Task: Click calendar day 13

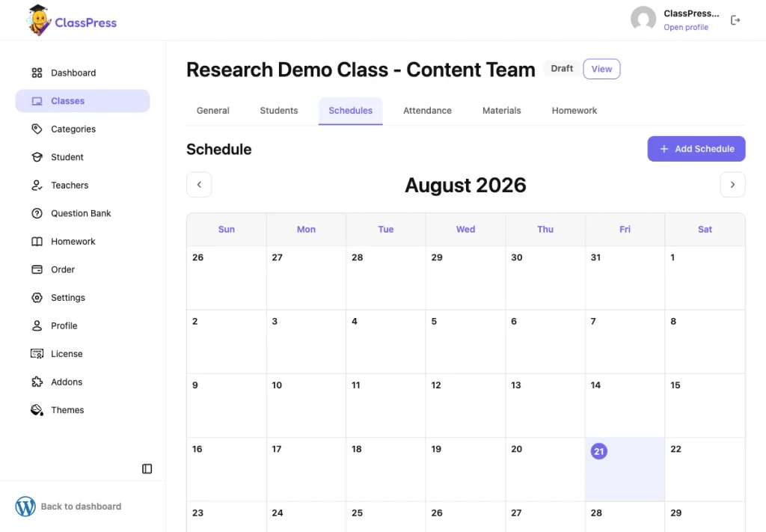Action: (545, 406)
